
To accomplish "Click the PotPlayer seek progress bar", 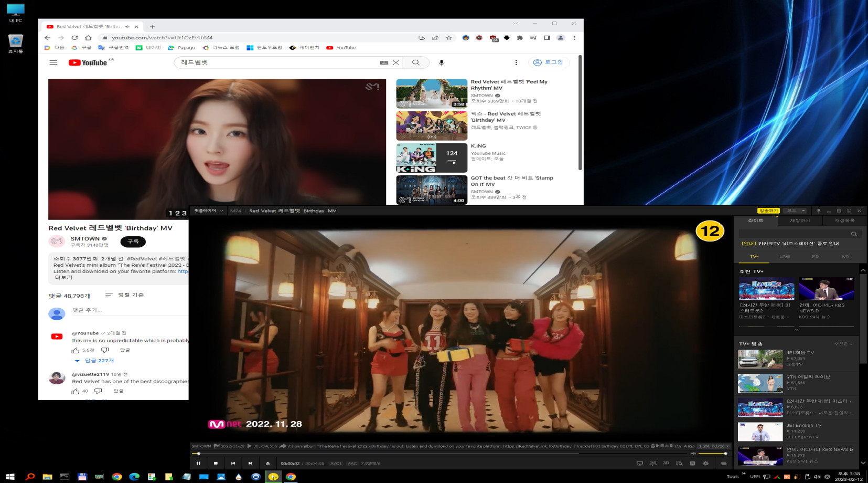I will click(x=441, y=453).
